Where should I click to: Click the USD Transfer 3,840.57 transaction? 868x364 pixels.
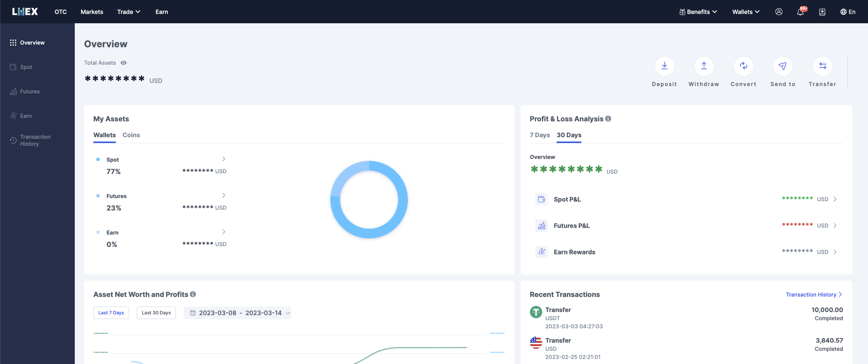686,348
